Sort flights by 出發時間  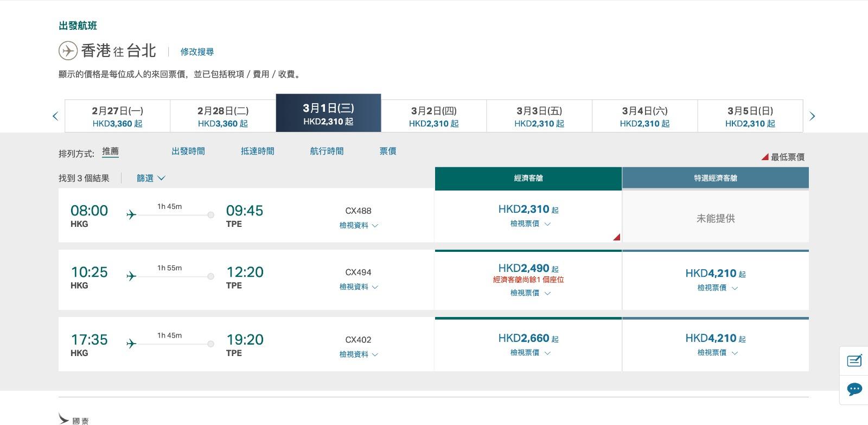click(188, 151)
